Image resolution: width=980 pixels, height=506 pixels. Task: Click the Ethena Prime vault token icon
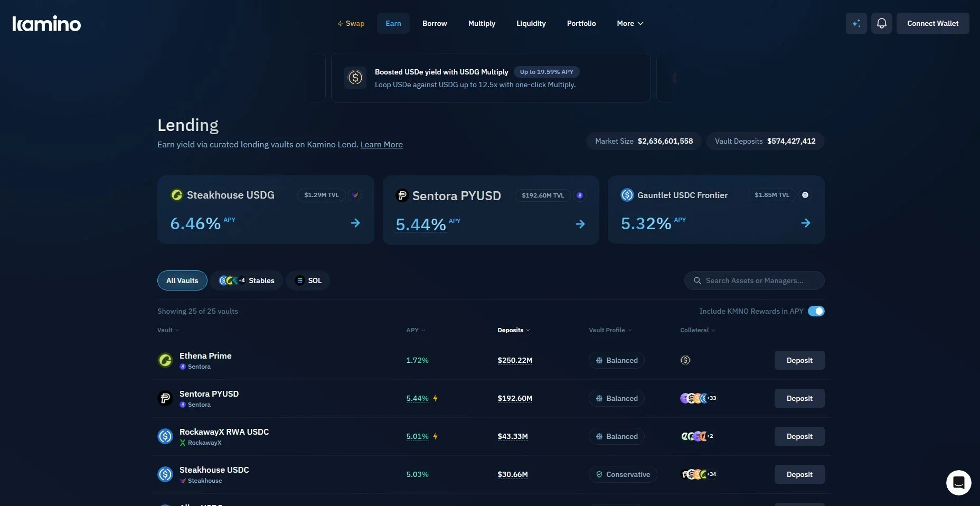165,360
